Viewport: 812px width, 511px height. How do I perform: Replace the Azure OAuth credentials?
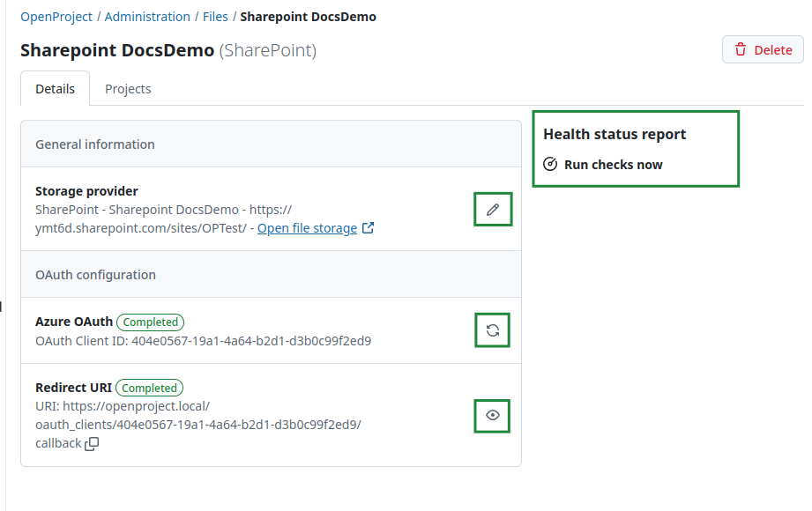(492, 330)
